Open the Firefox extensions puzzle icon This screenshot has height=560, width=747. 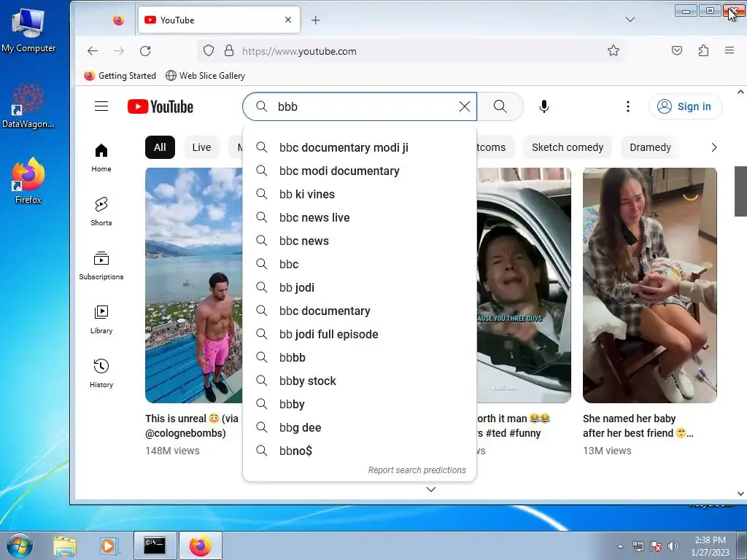click(x=704, y=50)
